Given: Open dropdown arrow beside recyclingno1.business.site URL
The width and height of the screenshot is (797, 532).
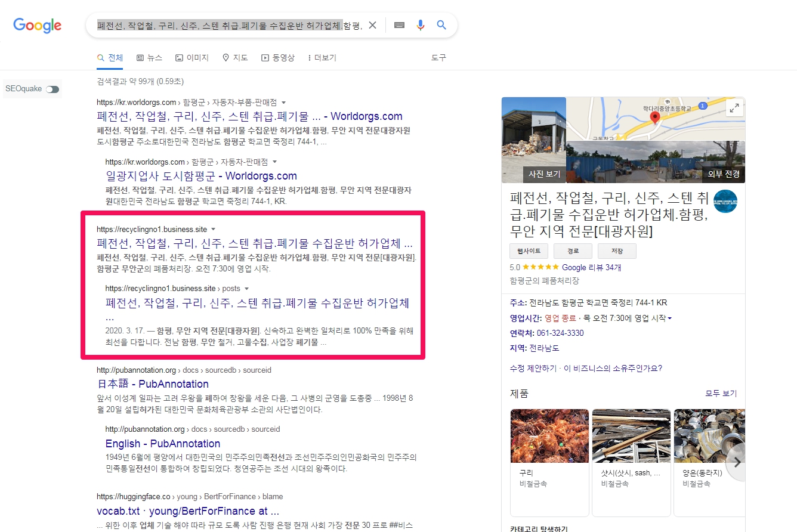Looking at the screenshot, I should pyautogui.click(x=214, y=229).
